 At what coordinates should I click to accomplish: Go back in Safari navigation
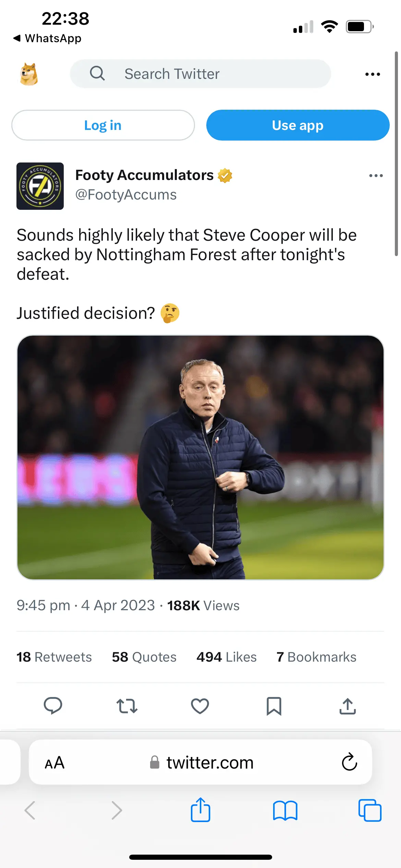[30, 810]
